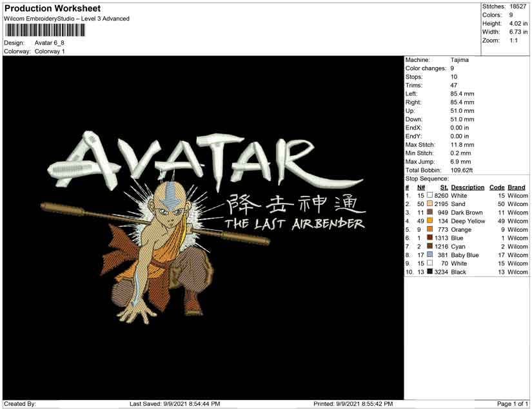
Task: Select the Baby Blue color swatch
Action: click(430, 254)
